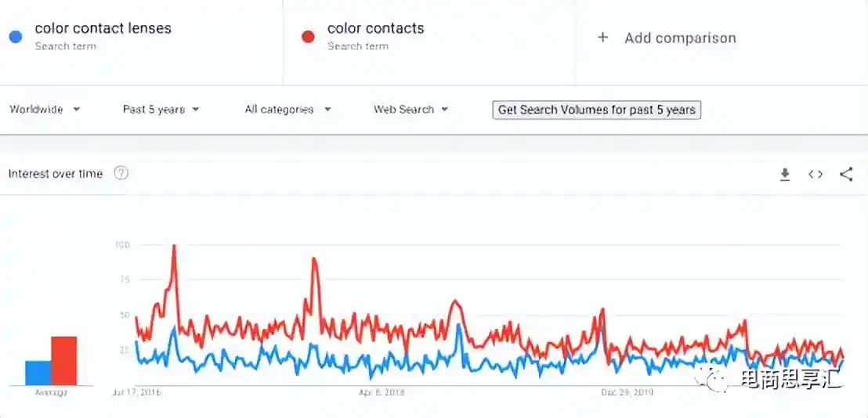Edit the color contacts search term
The image size is (868, 418).
click(375, 29)
